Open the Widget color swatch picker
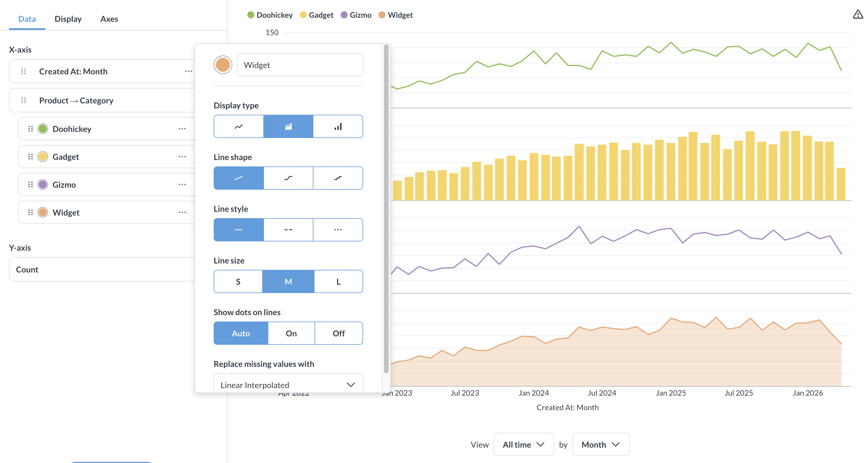This screenshot has width=868, height=463. pos(223,65)
